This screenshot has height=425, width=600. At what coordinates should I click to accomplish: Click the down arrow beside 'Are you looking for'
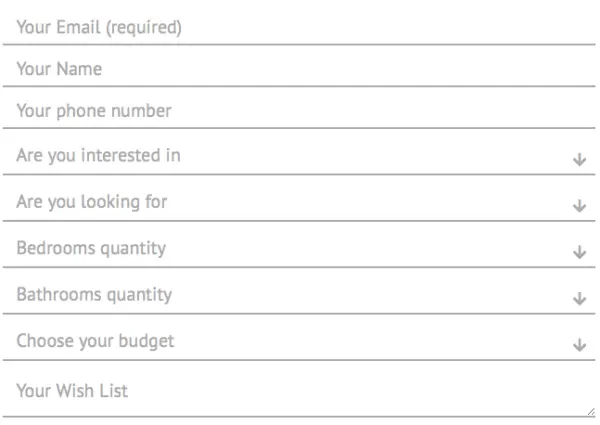click(579, 206)
